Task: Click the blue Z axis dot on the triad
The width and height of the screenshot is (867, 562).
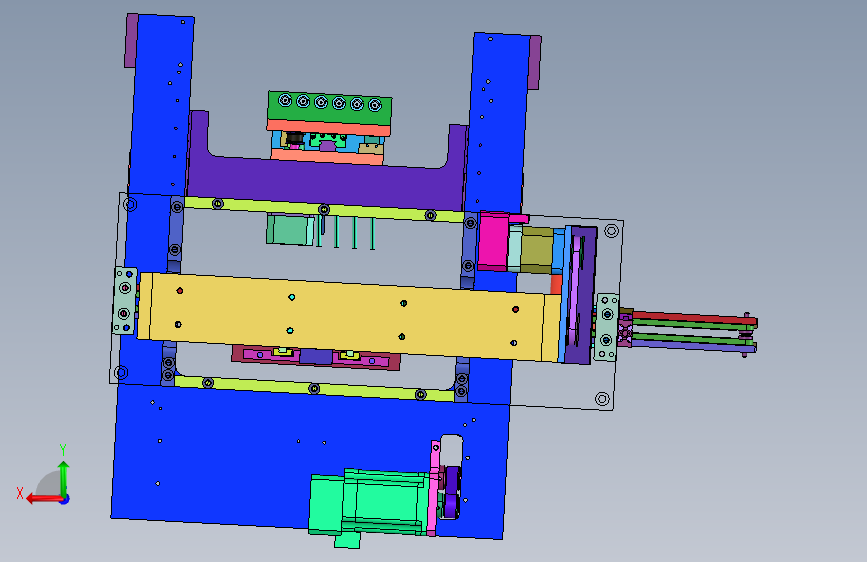Action: coord(65,499)
